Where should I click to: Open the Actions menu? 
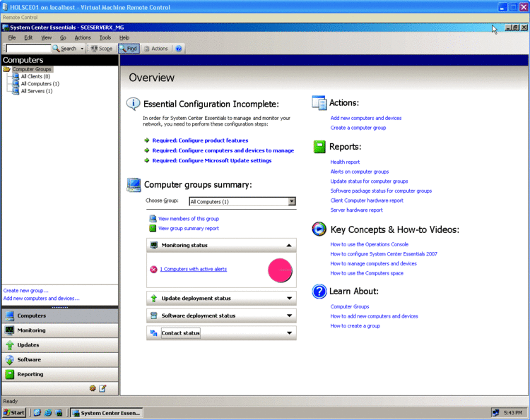point(83,37)
